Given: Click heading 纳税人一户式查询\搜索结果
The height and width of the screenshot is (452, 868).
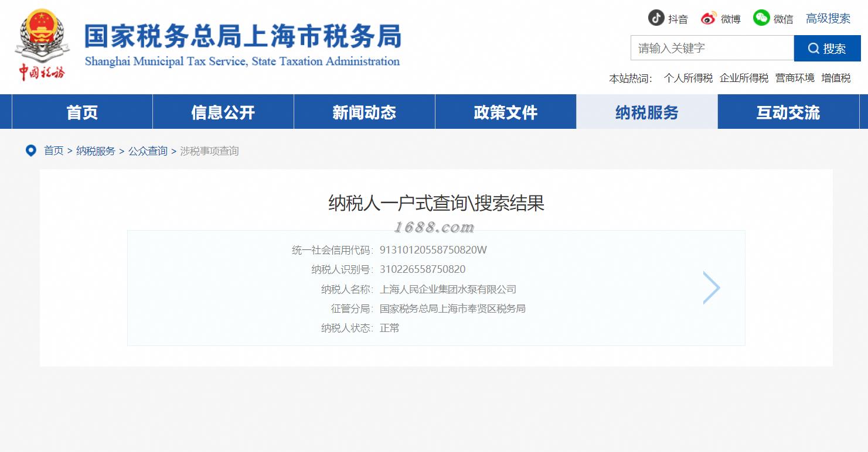Looking at the screenshot, I should point(436,203).
